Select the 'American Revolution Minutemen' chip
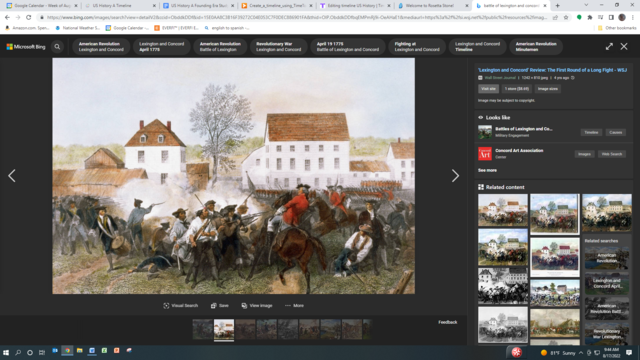This screenshot has width=640, height=360. [x=536, y=47]
